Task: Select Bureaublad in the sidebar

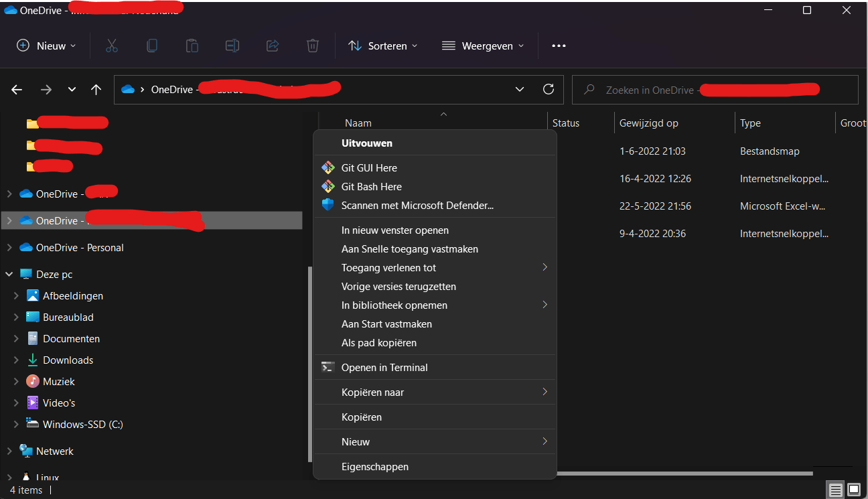Action: [x=68, y=317]
